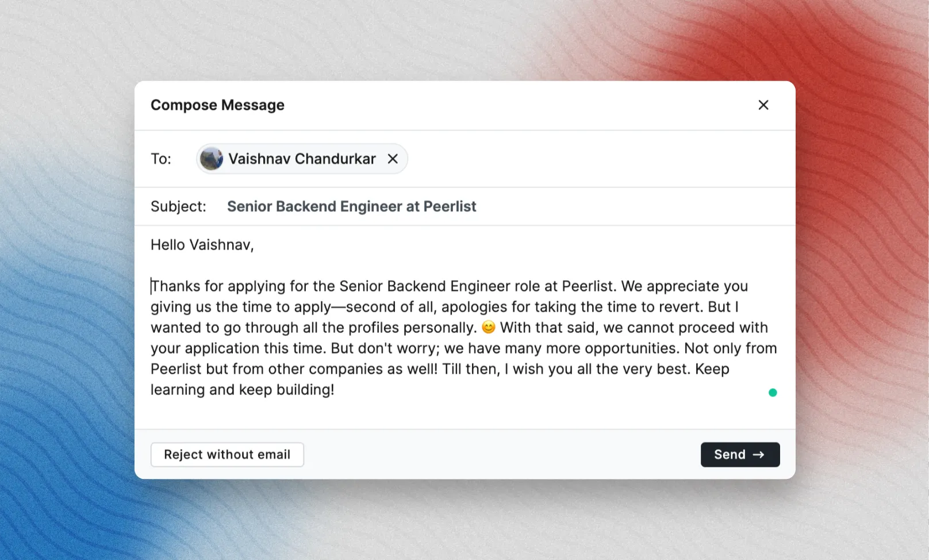Click the To: field label

pyautogui.click(x=161, y=159)
